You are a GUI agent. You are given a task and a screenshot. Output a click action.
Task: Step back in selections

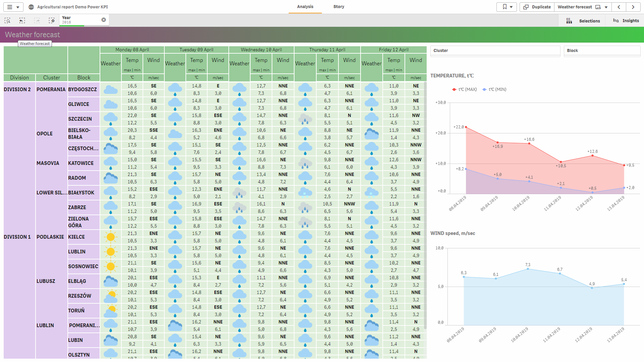pos(22,20)
